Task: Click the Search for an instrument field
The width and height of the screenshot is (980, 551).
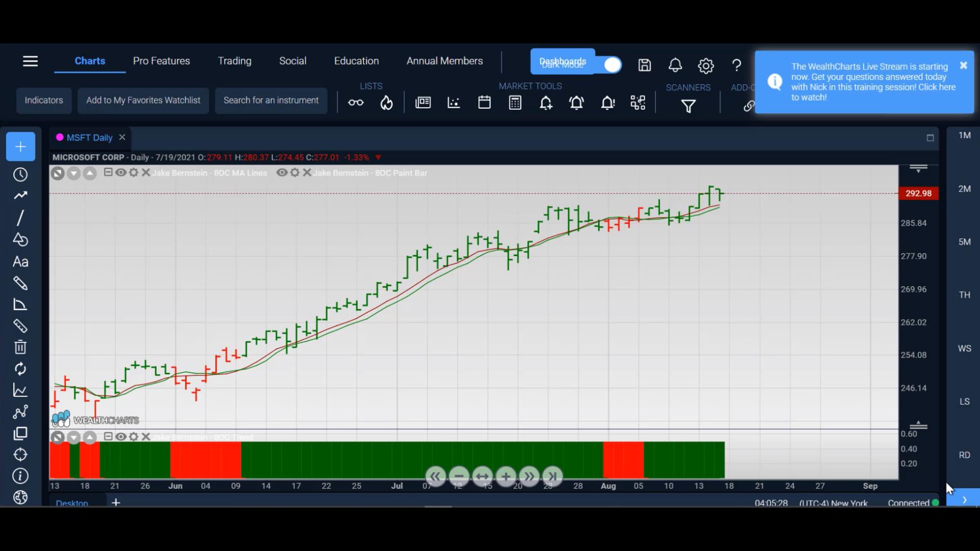Action: (x=271, y=101)
